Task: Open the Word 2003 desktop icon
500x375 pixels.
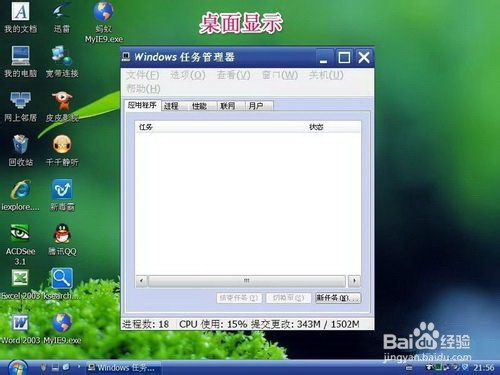Action: [21, 329]
